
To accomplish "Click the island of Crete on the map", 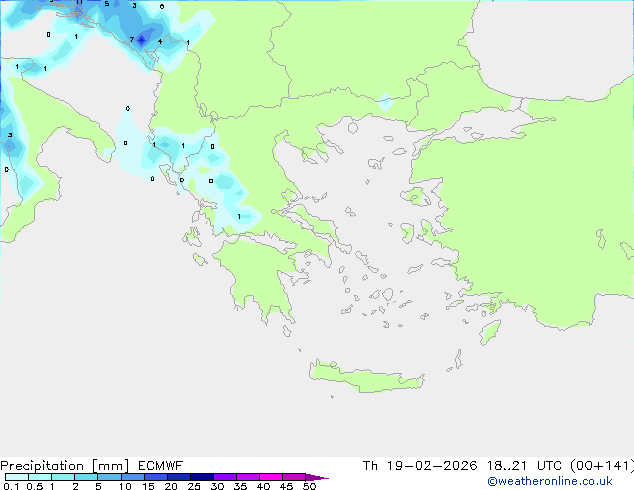I will pyautogui.click(x=366, y=377).
